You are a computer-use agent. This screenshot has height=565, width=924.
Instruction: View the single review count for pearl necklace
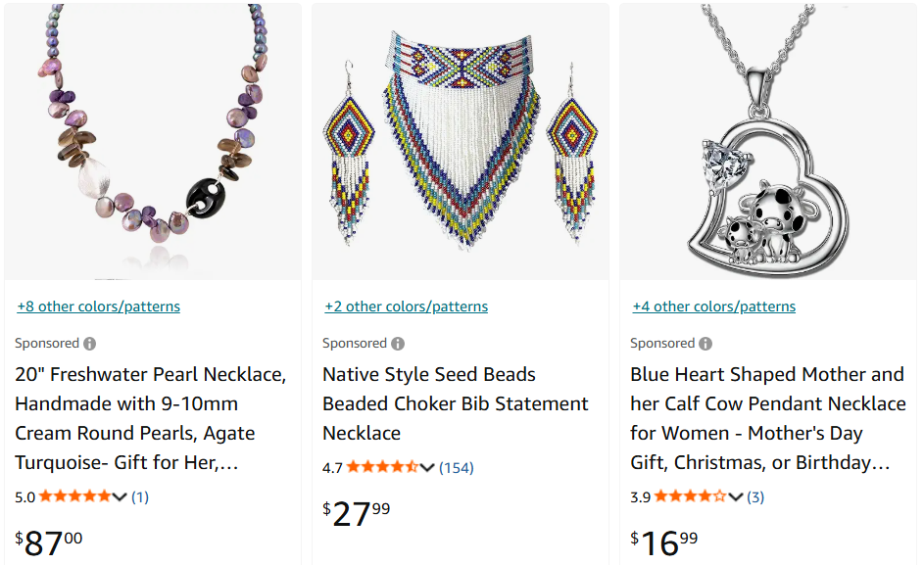[x=140, y=496]
